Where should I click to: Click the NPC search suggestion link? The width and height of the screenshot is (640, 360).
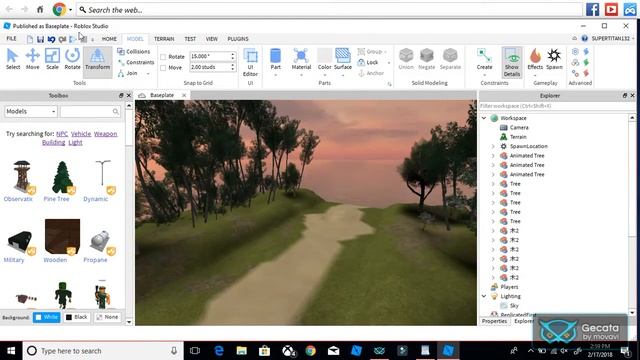click(x=62, y=134)
